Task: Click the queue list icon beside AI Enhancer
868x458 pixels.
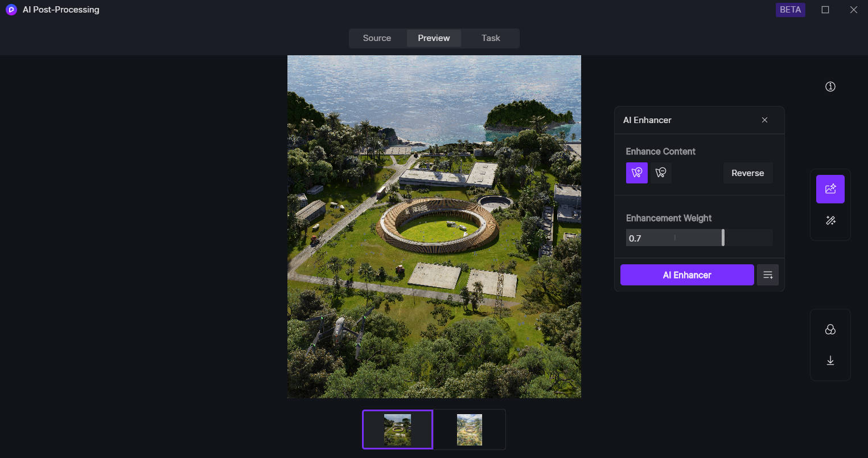Action: click(768, 275)
